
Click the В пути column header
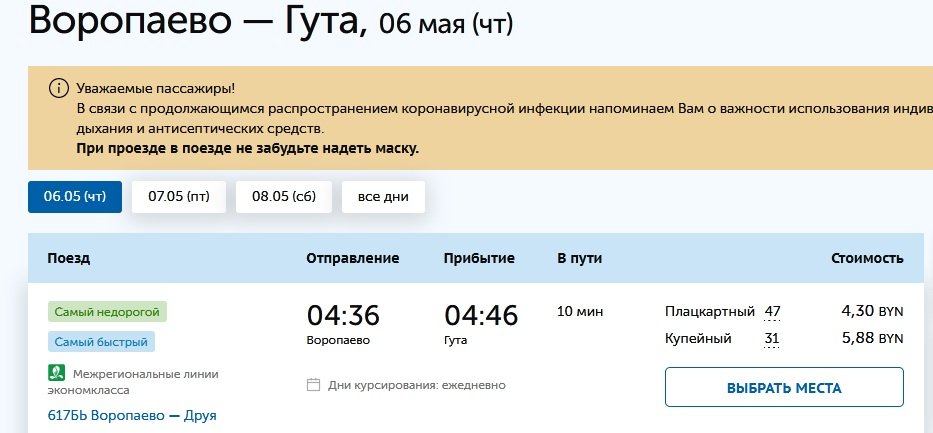click(579, 258)
